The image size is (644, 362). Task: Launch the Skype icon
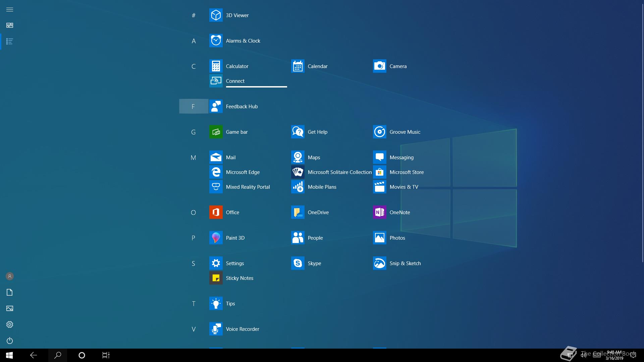298,263
